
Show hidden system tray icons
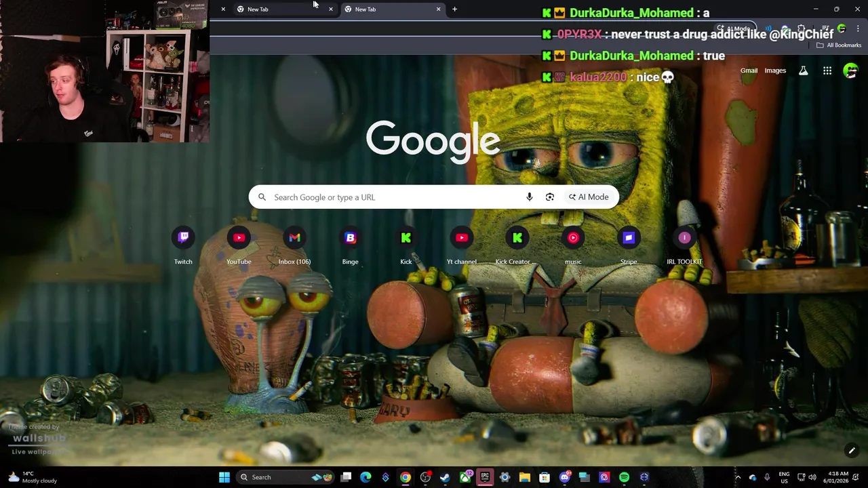click(738, 477)
